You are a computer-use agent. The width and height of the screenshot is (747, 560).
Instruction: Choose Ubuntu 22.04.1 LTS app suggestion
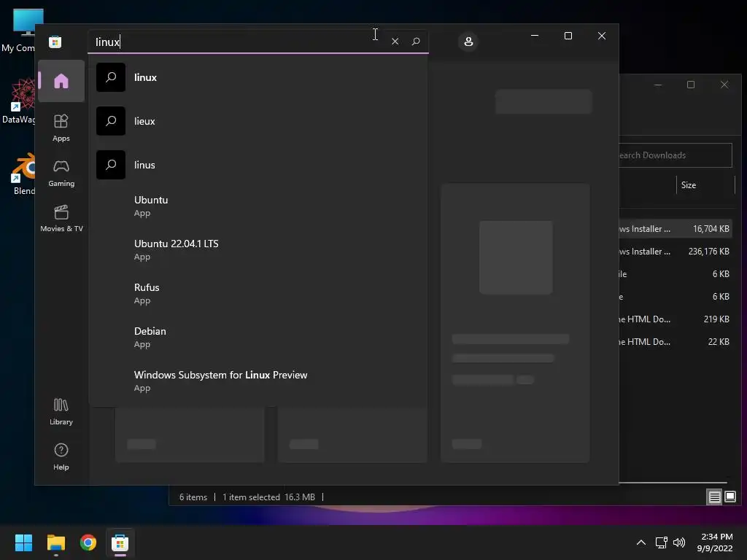pos(258,249)
